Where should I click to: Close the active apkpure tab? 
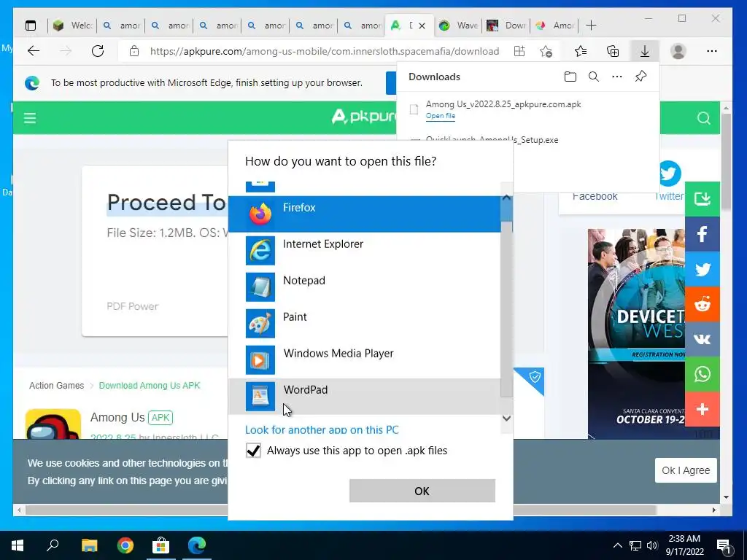tap(422, 26)
